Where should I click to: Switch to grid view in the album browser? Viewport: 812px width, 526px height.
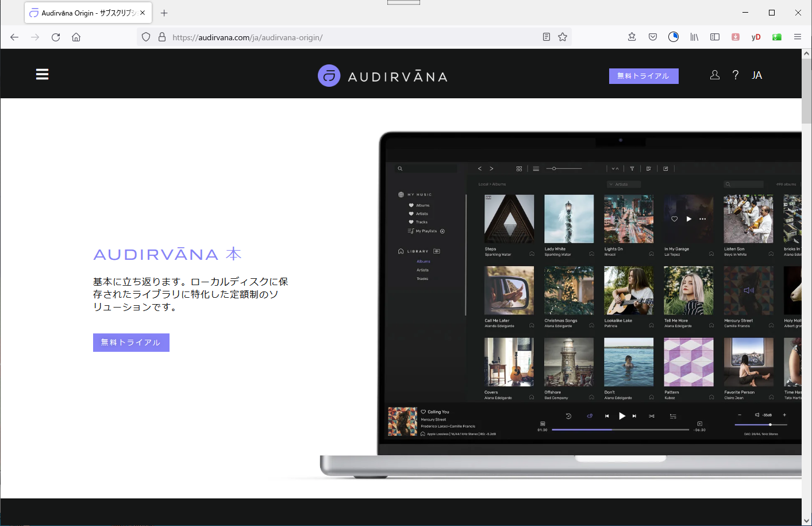click(519, 168)
